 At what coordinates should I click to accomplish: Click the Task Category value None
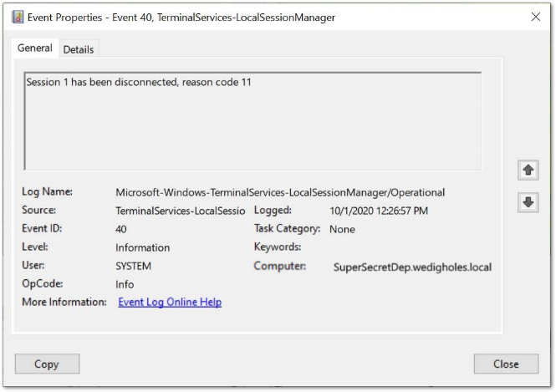click(342, 229)
